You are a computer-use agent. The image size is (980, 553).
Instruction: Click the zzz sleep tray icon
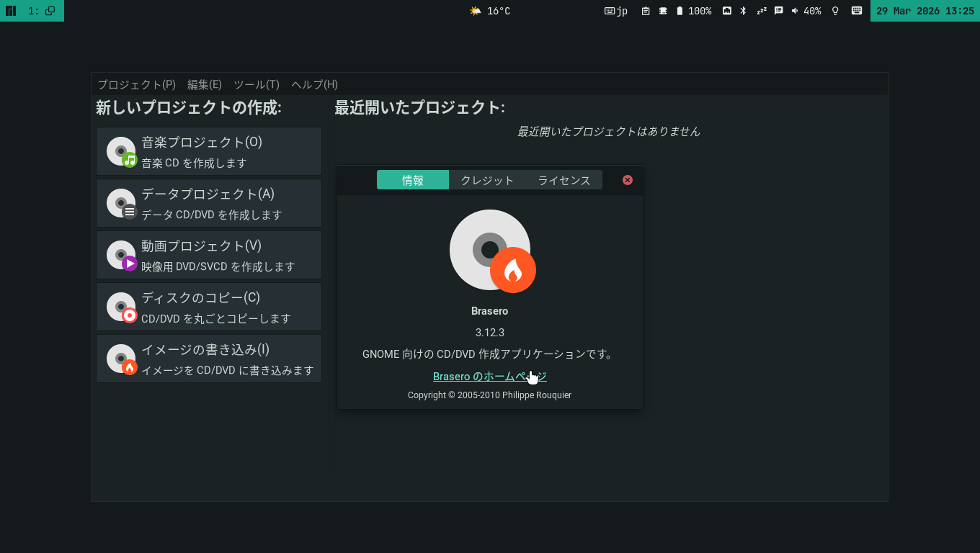coord(762,11)
